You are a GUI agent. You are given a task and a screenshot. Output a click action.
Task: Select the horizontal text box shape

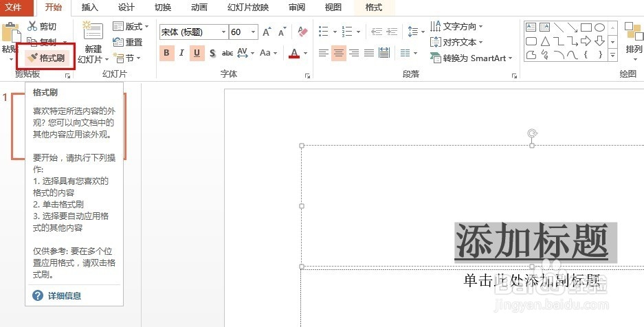coord(531,27)
